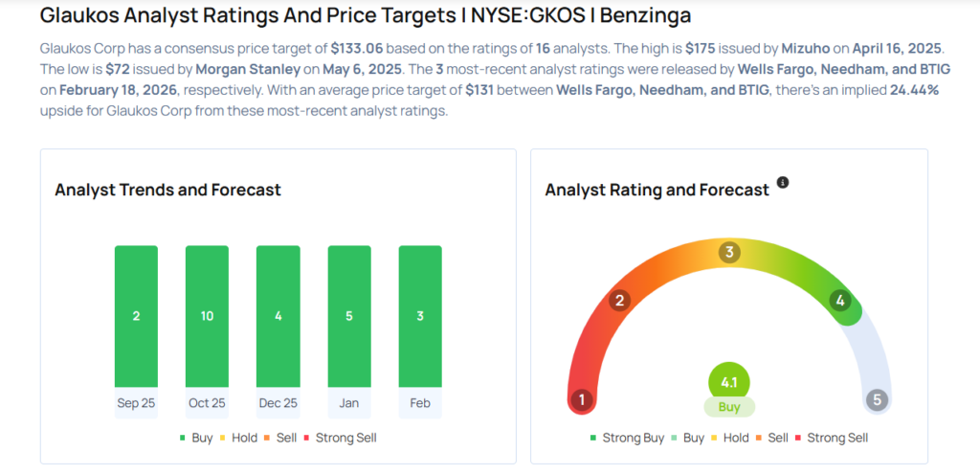
Task: Select the Jan bar showing 5
Action: [x=349, y=316]
